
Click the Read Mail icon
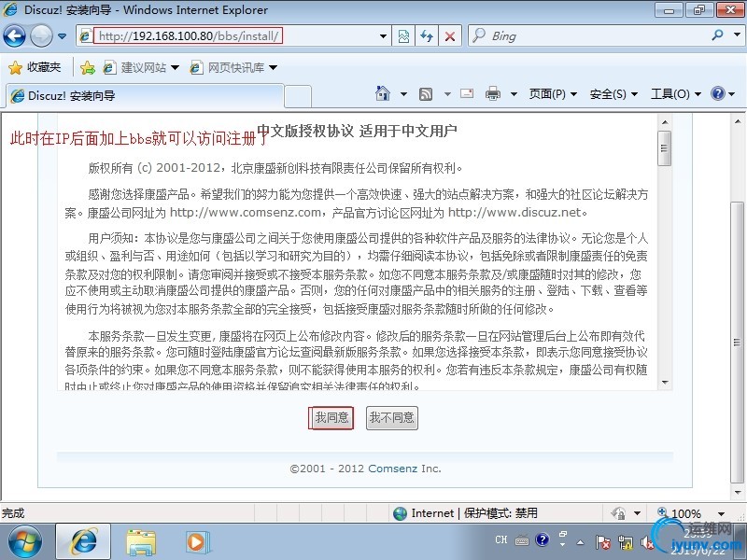point(467,94)
